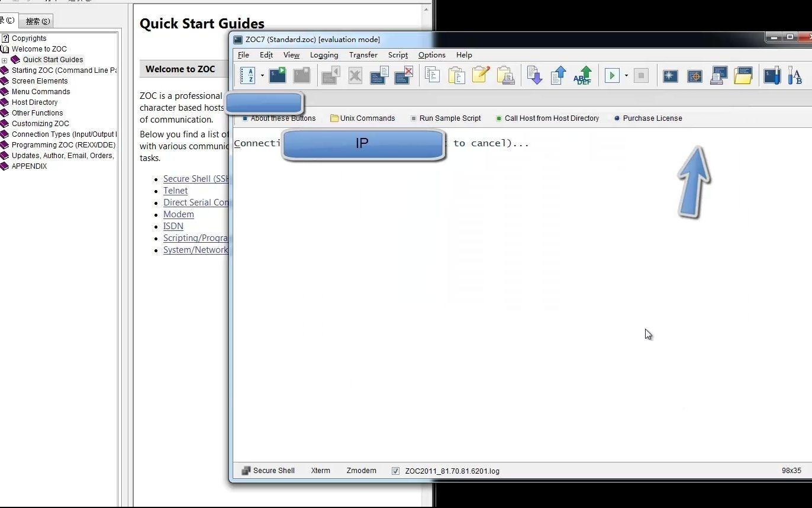Click the Run Sample Script button
Screen dimensions: 812x508
pos(446,118)
